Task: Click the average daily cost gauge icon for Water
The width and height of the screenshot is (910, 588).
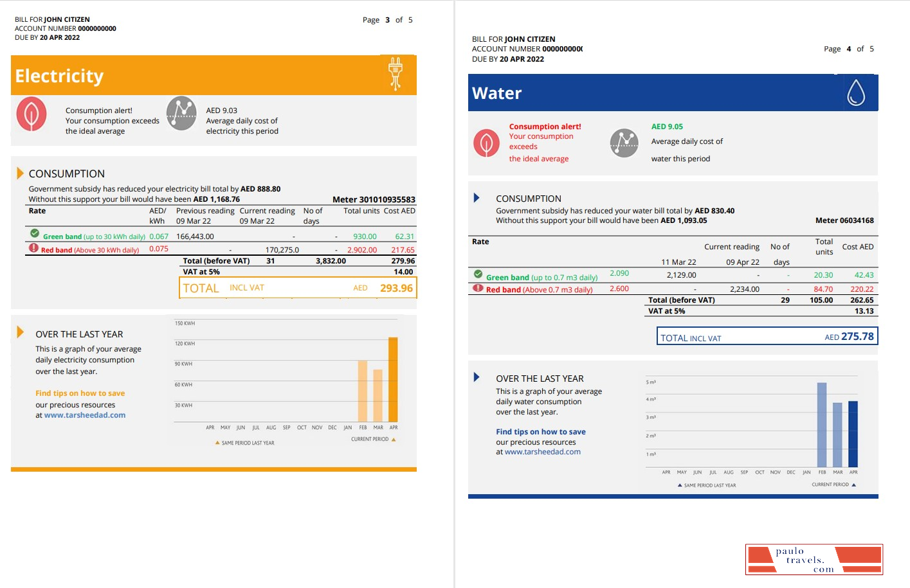Action: pos(623,143)
